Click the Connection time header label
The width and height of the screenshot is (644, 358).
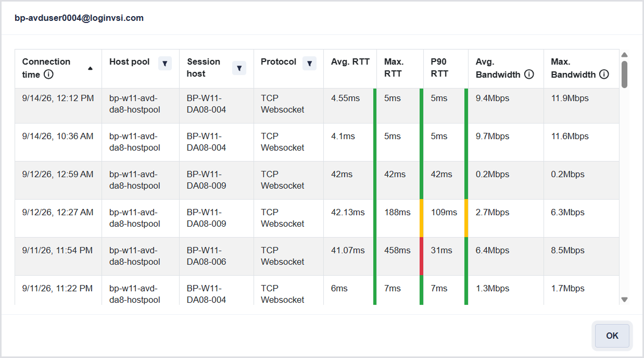point(46,68)
